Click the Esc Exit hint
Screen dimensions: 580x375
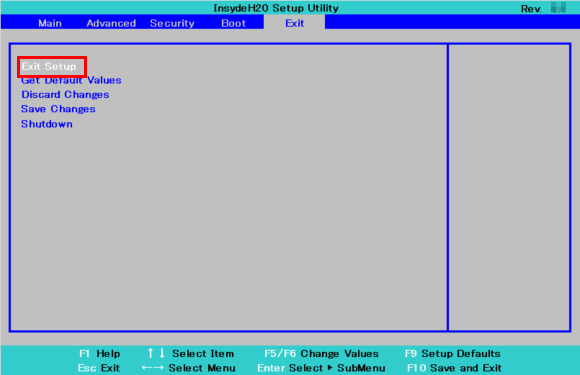click(x=99, y=368)
